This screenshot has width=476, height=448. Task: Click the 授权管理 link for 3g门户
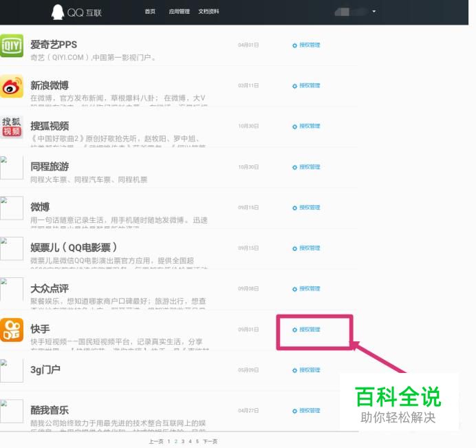(x=310, y=370)
